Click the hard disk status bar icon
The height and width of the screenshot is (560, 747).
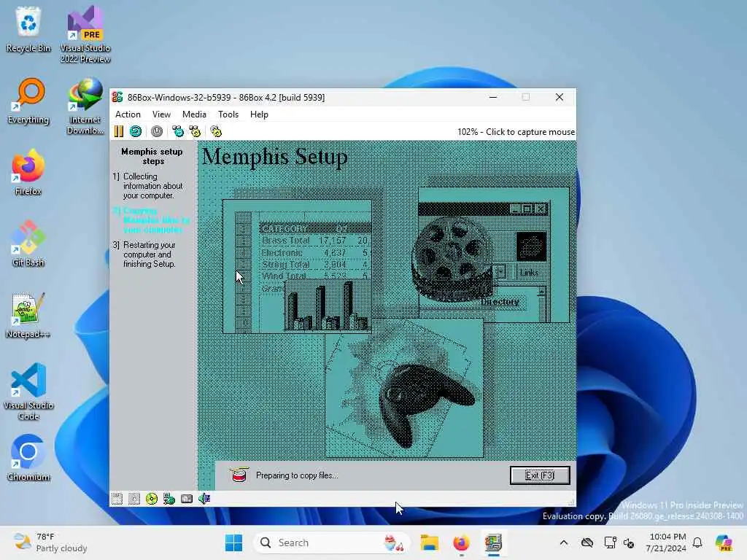click(187, 499)
